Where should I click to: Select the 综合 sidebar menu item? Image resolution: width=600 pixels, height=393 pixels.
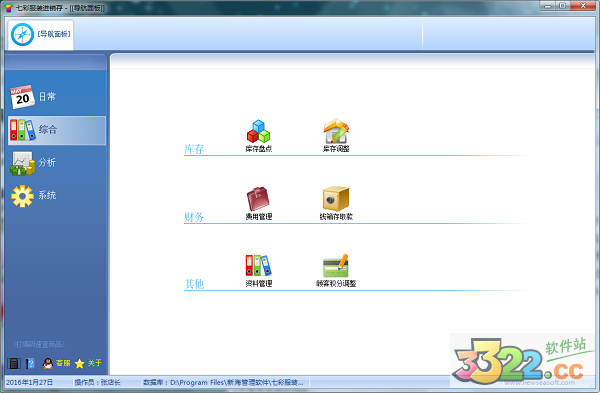[x=57, y=130]
